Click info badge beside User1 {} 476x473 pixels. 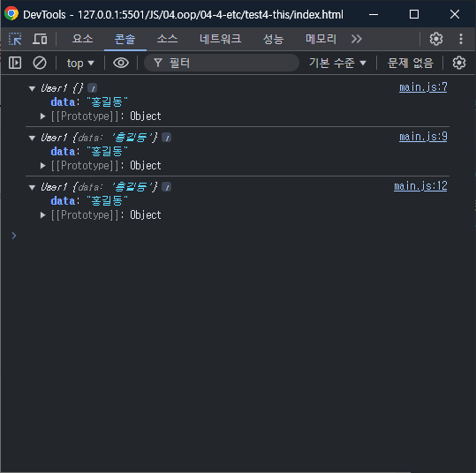tap(92, 88)
